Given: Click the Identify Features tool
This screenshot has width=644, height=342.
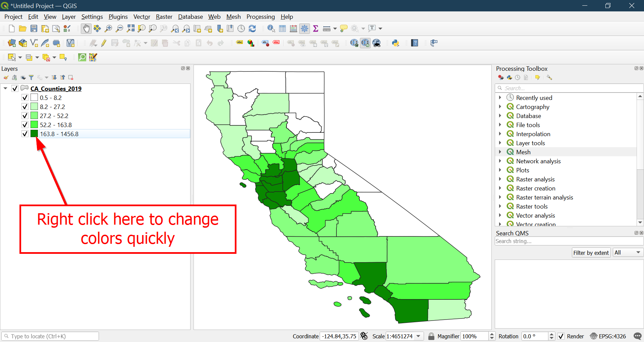Looking at the screenshot, I should 271,29.
